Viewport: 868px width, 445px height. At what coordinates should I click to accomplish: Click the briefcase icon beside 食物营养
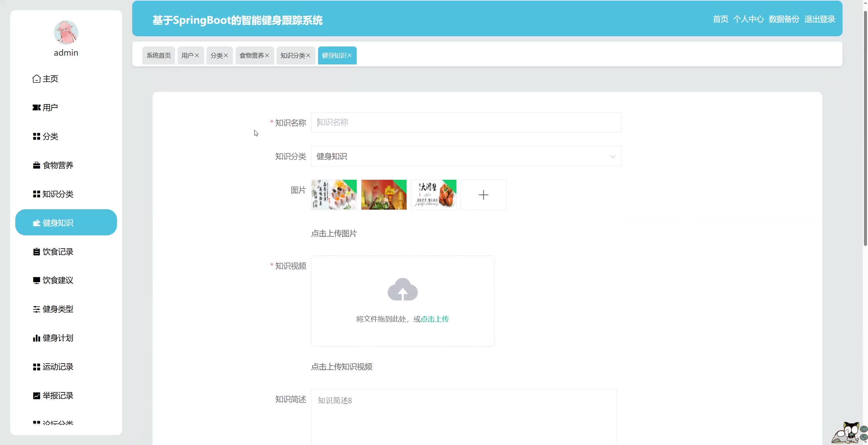point(36,165)
